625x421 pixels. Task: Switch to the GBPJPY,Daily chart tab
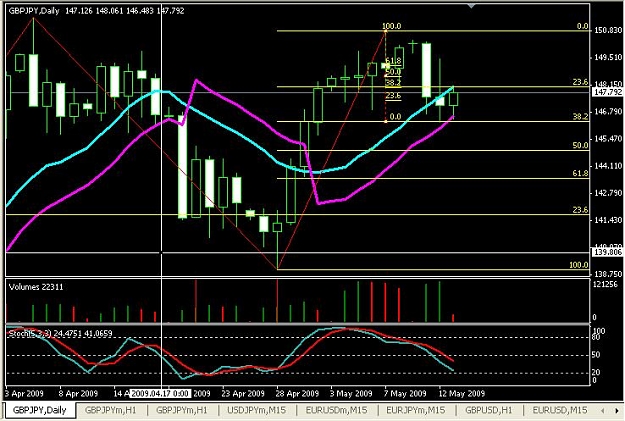click(x=39, y=410)
